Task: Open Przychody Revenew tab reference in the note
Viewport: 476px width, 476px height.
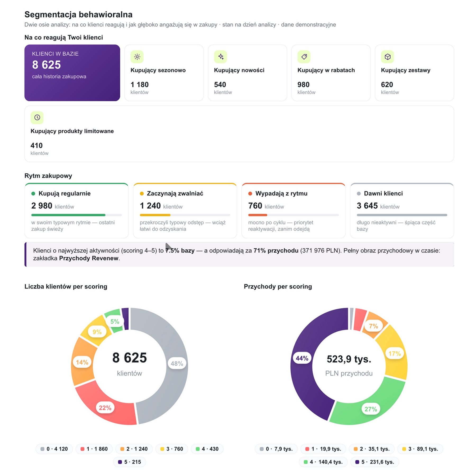Action: (x=89, y=258)
